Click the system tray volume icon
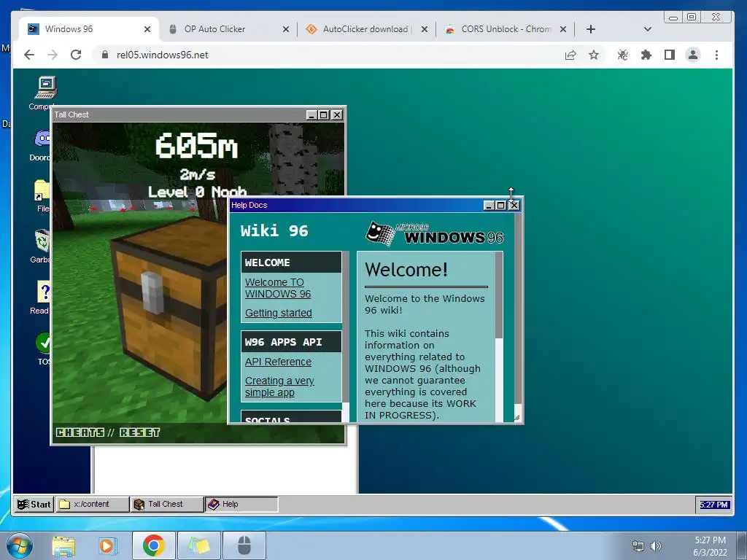 click(x=656, y=546)
